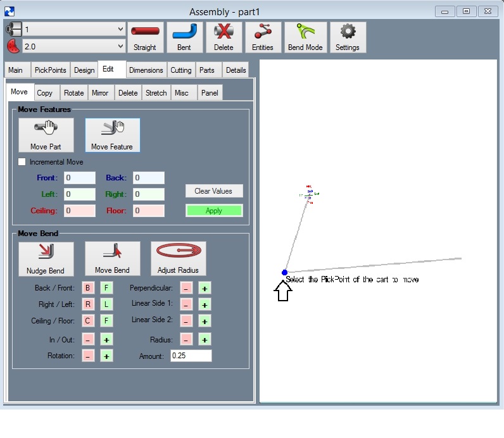The width and height of the screenshot is (504, 438).
Task: Choose the Move Part tool
Action: 46,135
